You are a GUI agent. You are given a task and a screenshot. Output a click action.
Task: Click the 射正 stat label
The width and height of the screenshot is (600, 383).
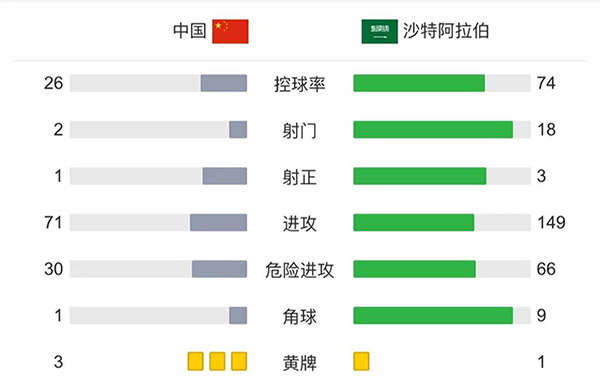300,177
